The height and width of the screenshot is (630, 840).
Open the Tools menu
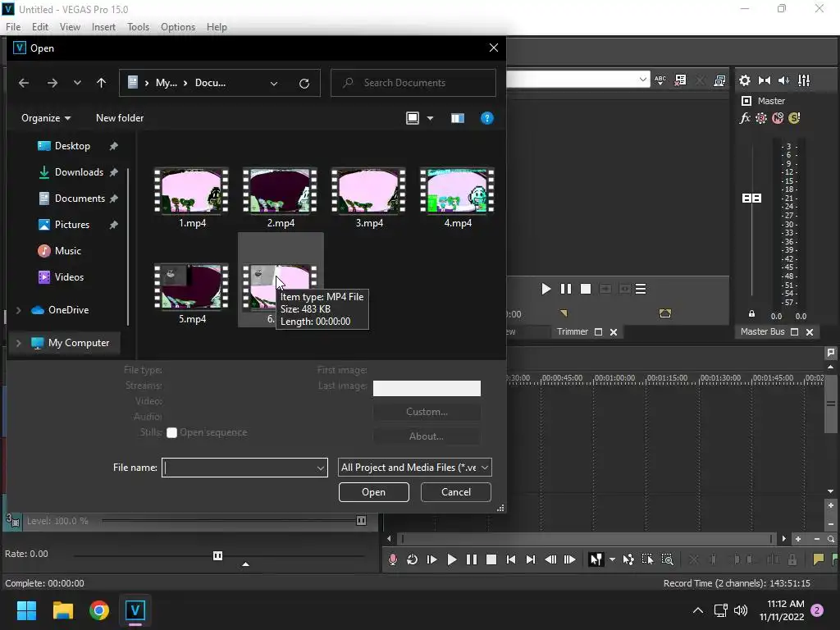click(138, 27)
